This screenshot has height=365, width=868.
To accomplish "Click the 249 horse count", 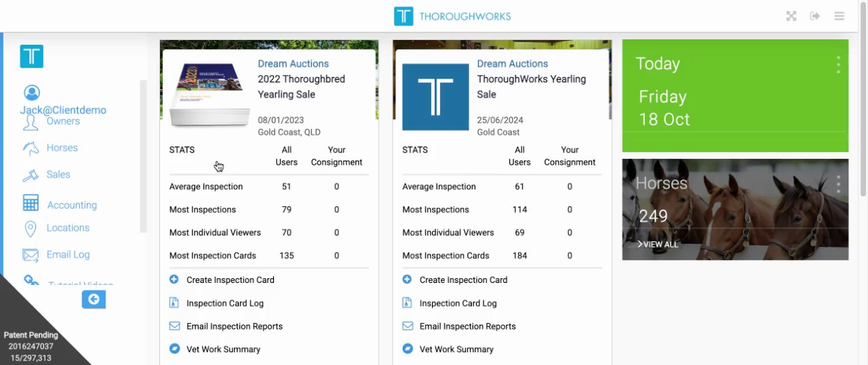I will tap(654, 216).
